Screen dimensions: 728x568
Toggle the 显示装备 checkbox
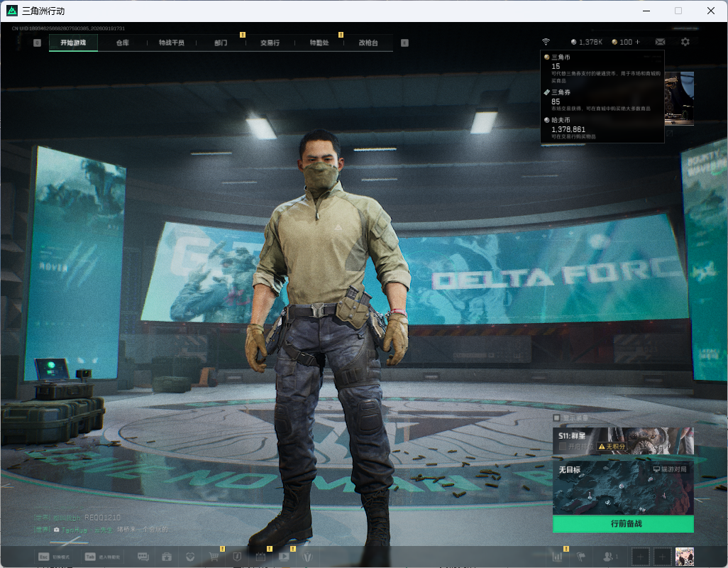[557, 417]
